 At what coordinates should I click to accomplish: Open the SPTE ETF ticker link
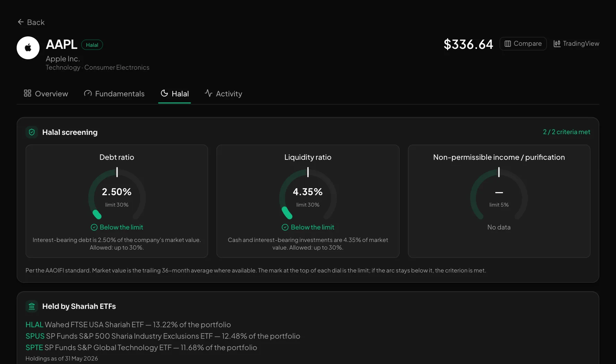coord(34,348)
